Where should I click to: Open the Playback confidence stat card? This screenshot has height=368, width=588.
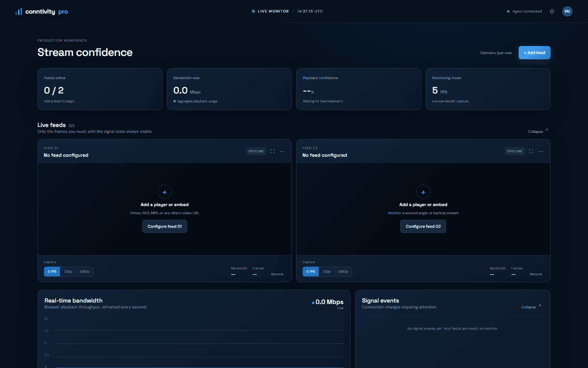[359, 89]
